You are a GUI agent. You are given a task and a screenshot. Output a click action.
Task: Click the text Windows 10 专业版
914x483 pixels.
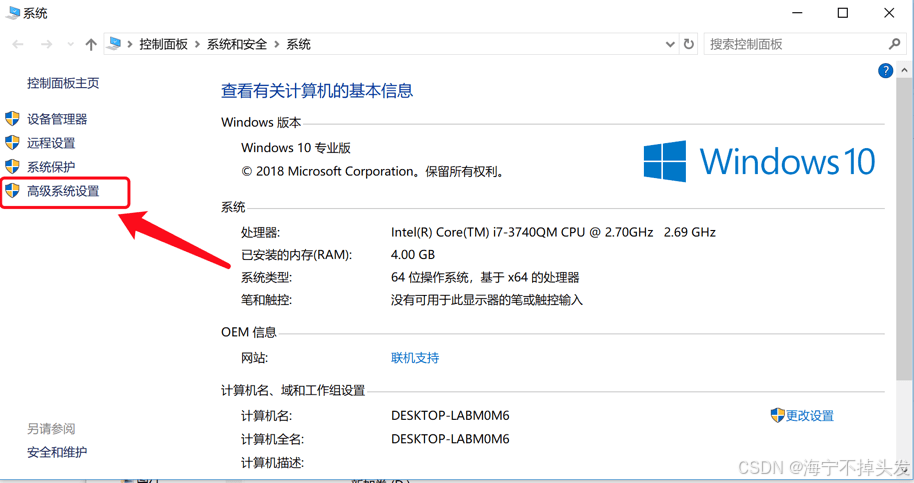click(296, 148)
